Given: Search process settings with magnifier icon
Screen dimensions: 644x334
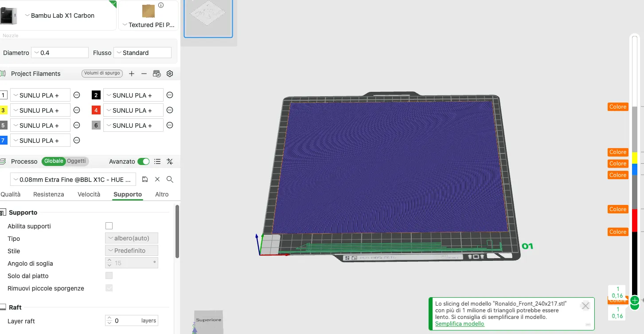Looking at the screenshot, I should [x=170, y=179].
